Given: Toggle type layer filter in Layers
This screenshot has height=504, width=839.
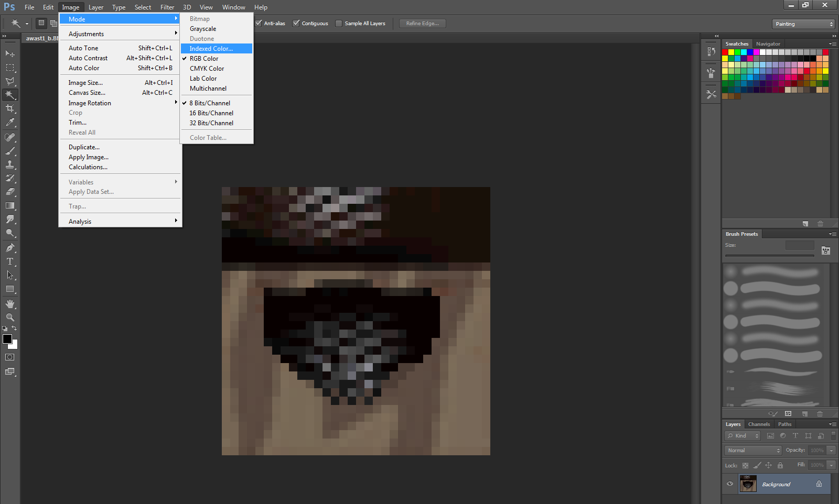Looking at the screenshot, I should click(795, 435).
